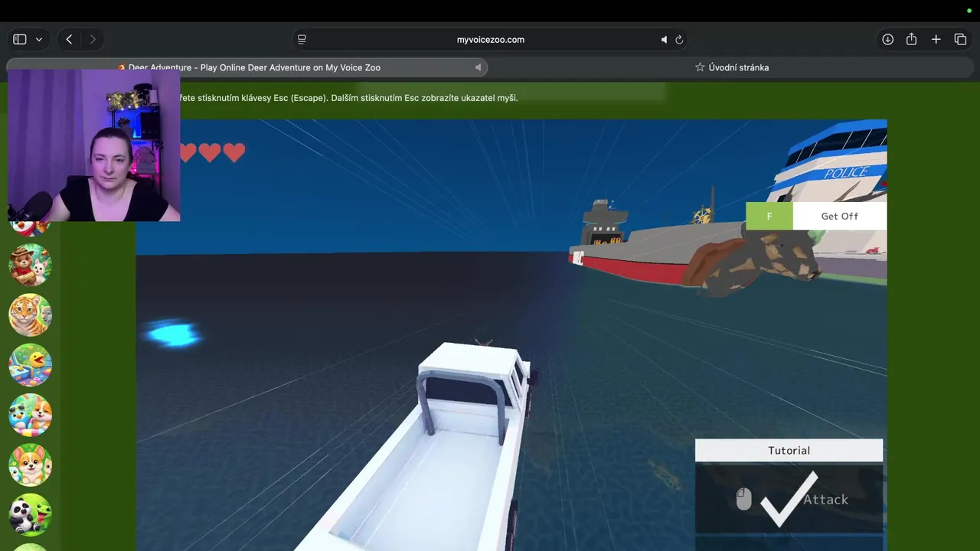Click the mouse icon beside Attack
Image resolution: width=980 pixels, height=551 pixels.
tap(743, 499)
